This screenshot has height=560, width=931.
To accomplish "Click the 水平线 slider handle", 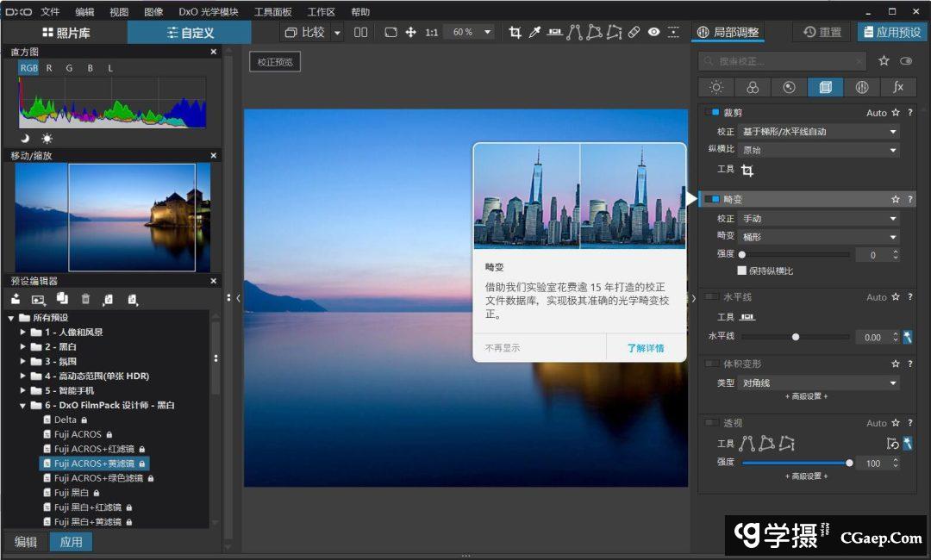I will (796, 338).
